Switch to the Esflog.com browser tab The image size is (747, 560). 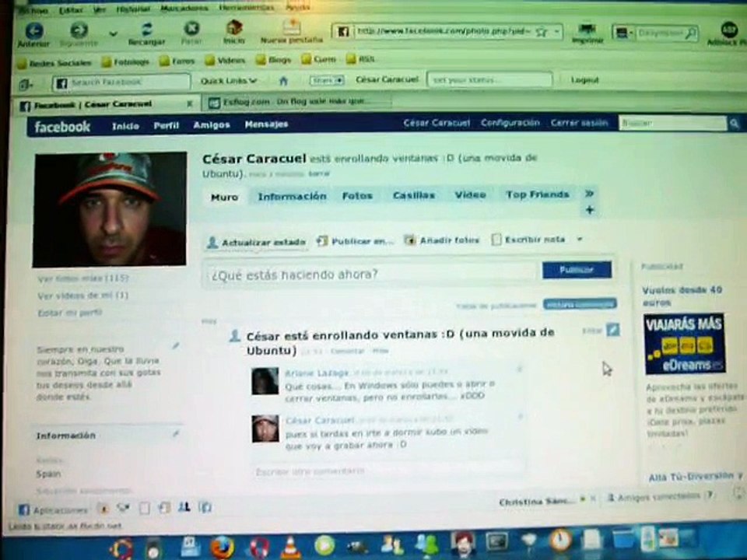point(298,101)
